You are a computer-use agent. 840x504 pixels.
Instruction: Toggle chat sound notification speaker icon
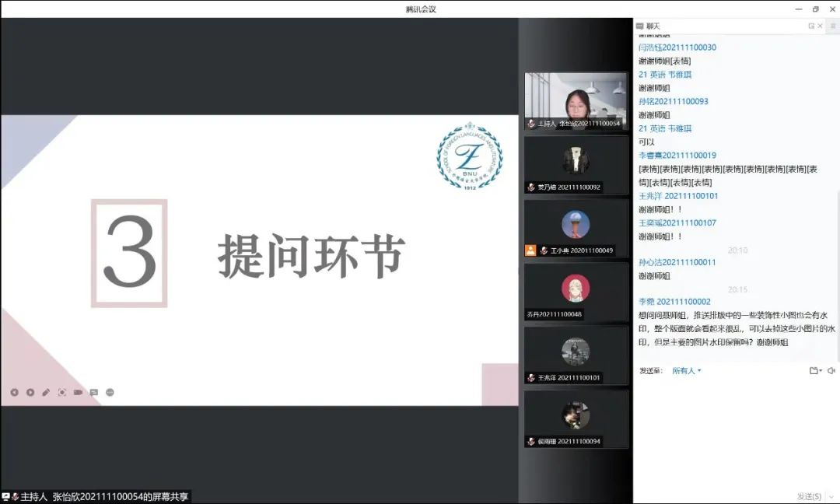tap(831, 371)
